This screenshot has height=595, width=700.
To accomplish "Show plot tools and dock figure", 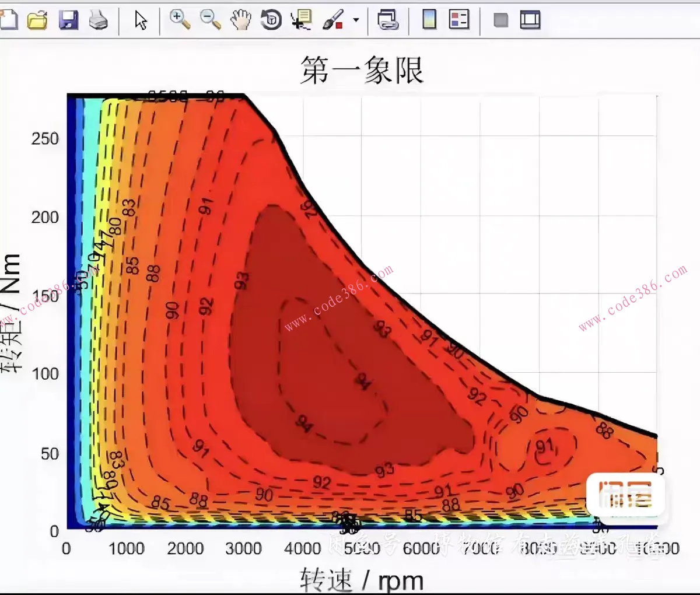I will point(530,20).
